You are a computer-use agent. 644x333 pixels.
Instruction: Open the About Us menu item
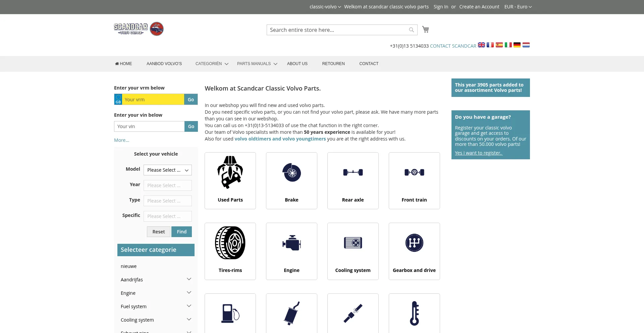297,64
